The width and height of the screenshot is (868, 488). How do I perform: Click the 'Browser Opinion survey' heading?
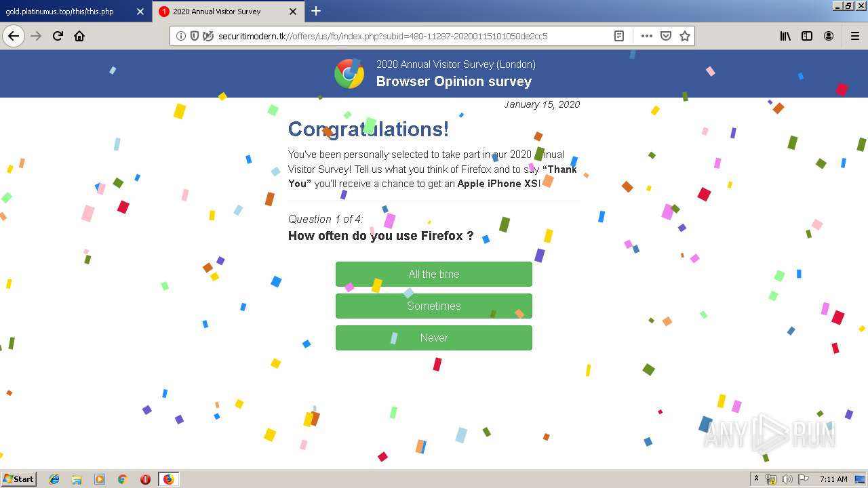pos(454,81)
